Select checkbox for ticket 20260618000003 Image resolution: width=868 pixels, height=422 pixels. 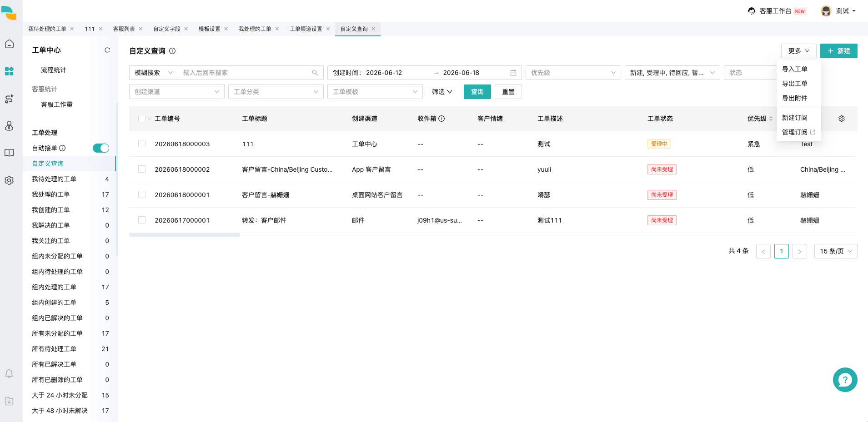point(142,144)
